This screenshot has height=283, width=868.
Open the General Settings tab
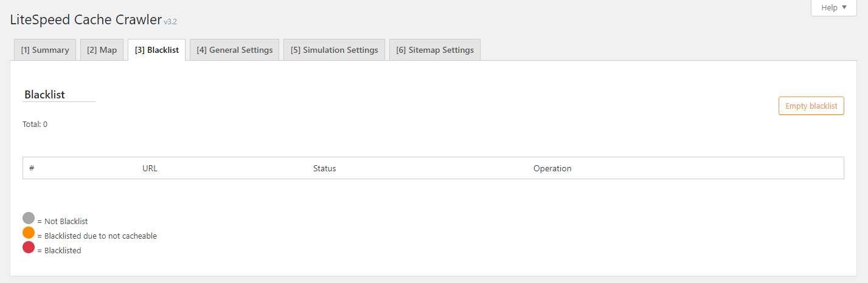point(235,50)
